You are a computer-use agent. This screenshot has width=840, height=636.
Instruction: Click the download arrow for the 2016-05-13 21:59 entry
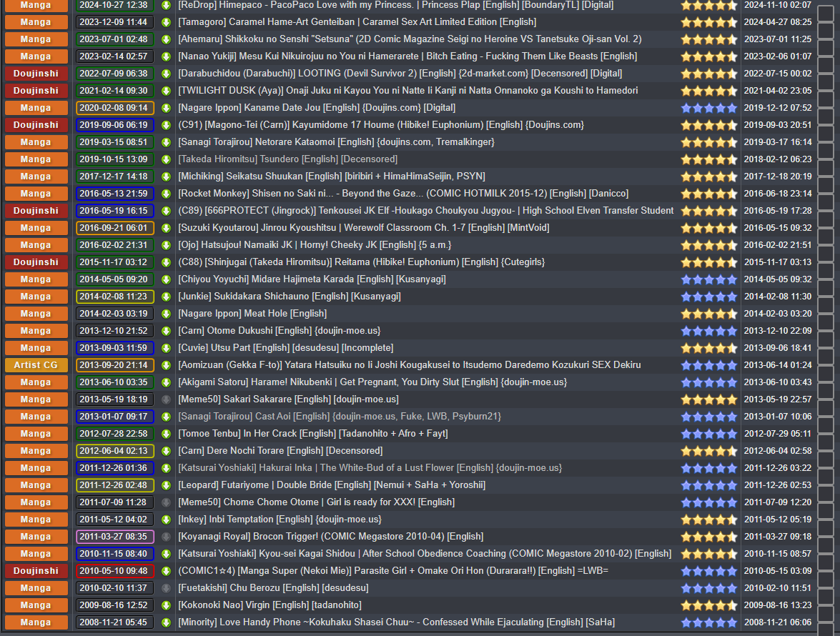(166, 194)
